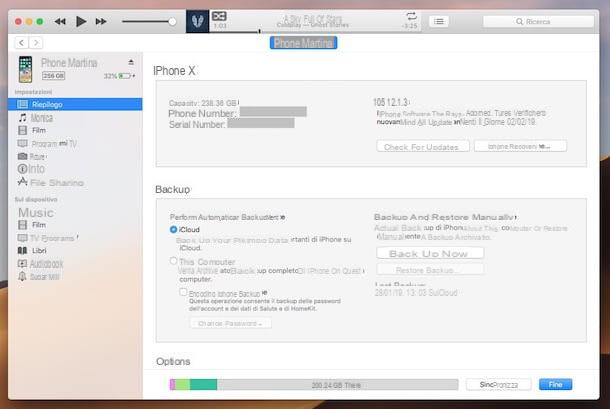Screen dimensions: 610x409
Task: Click the iPhone Recovery button
Action: pyautogui.click(x=520, y=146)
